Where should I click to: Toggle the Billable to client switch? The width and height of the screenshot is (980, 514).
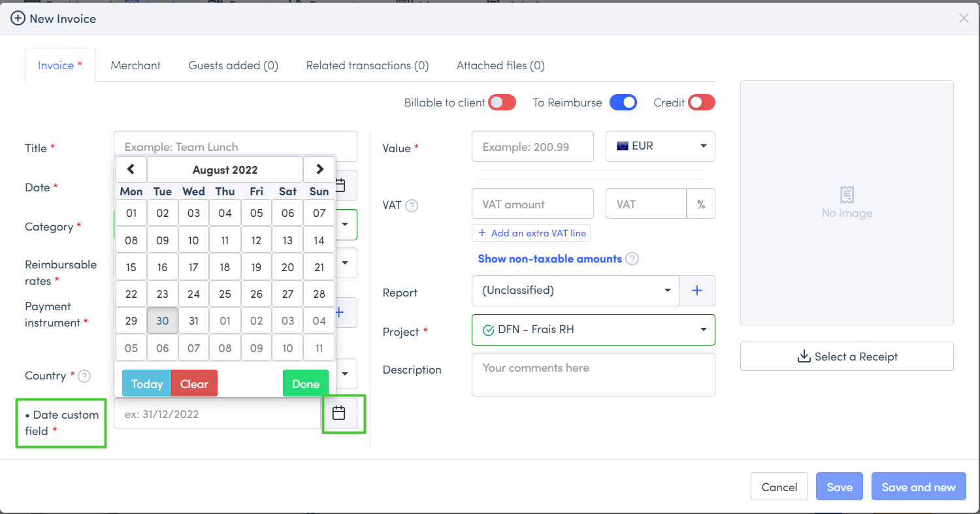coord(502,103)
